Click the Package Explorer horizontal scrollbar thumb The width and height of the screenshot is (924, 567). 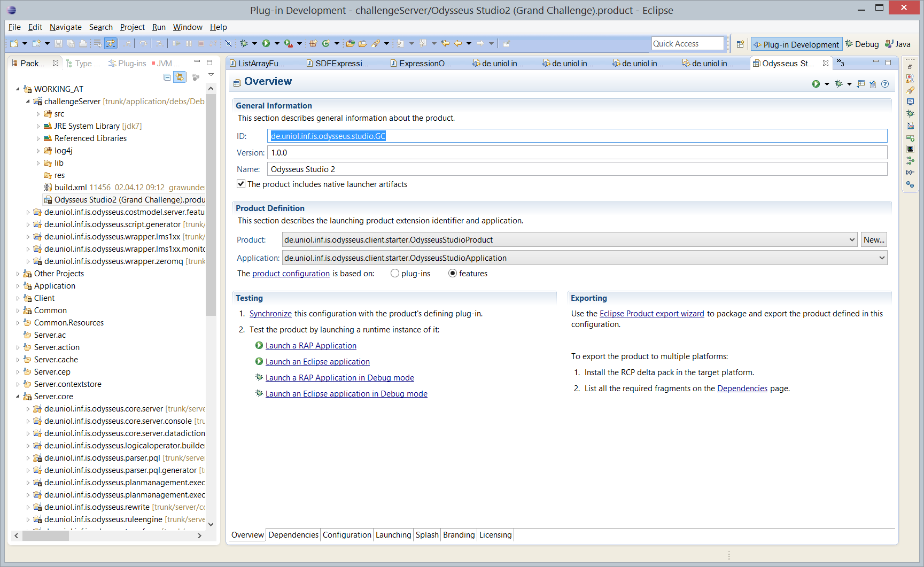[x=45, y=536]
